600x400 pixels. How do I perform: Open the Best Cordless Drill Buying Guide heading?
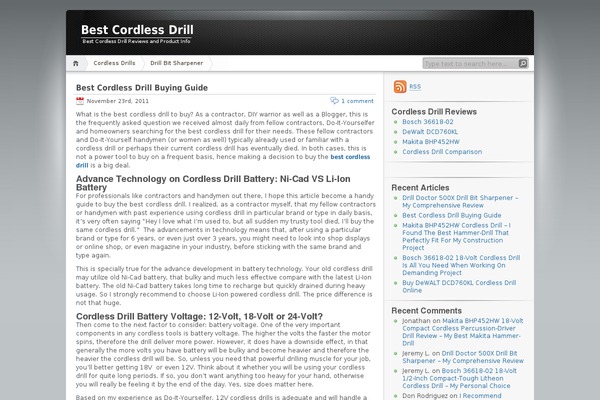[x=142, y=88]
